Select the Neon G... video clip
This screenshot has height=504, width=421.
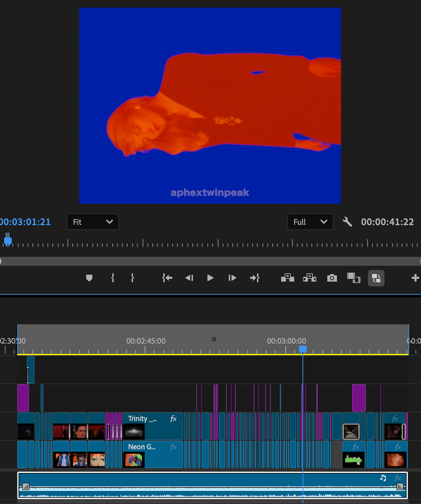153,454
